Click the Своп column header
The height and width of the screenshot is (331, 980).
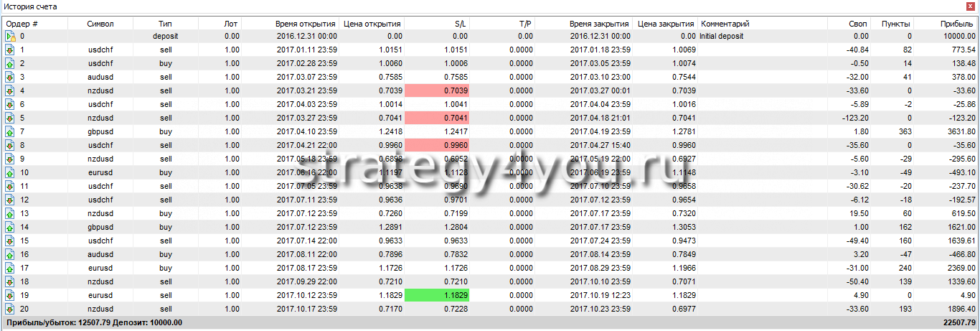[x=857, y=24]
